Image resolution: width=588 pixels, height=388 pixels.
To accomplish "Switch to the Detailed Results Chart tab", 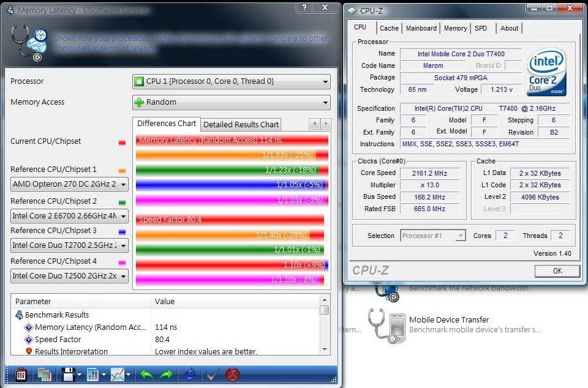I will tap(241, 124).
